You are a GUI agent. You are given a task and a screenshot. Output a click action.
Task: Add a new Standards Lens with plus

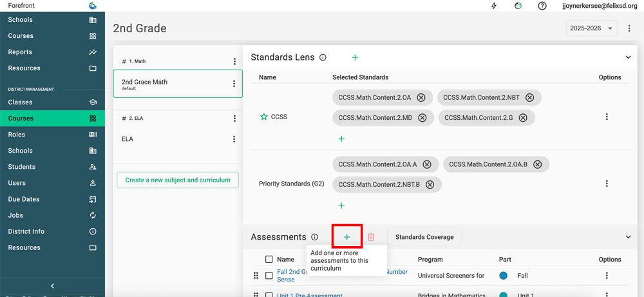coord(355,57)
